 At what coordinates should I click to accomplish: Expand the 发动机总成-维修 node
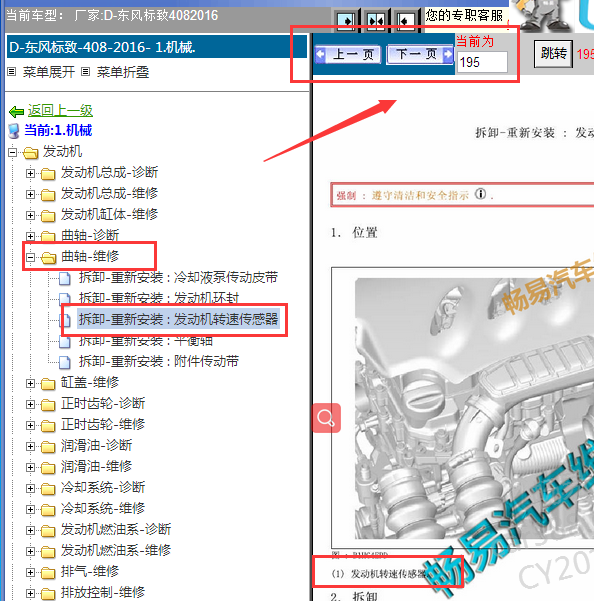(x=30, y=195)
